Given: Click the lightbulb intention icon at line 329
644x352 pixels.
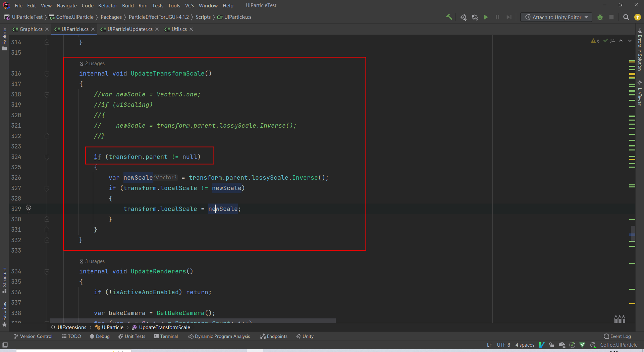Looking at the screenshot, I should coord(28,209).
